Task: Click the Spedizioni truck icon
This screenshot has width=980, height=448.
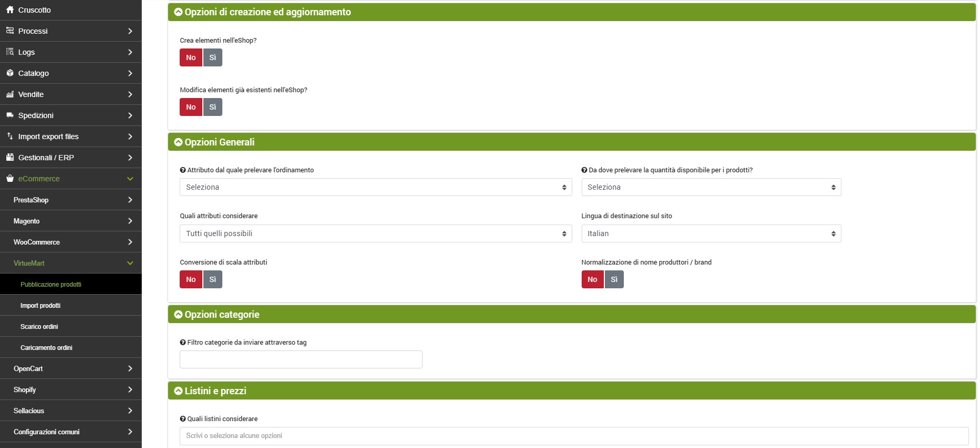Action: pos(10,115)
